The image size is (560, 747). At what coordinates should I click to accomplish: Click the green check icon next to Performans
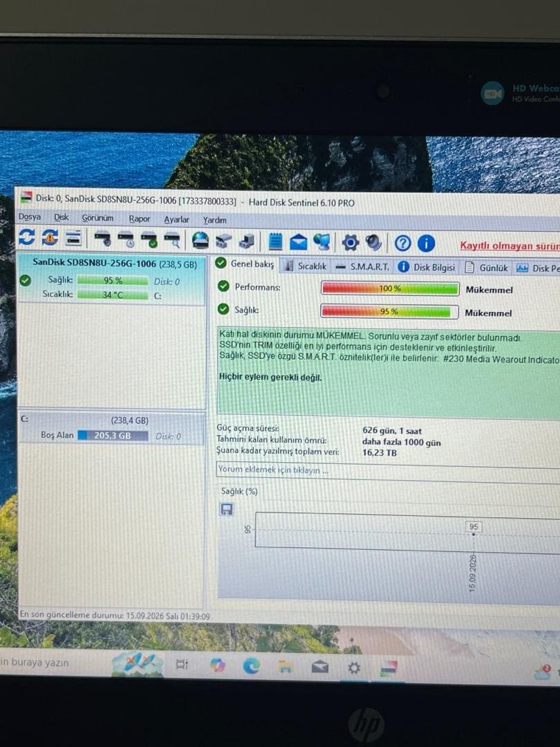pos(223,286)
